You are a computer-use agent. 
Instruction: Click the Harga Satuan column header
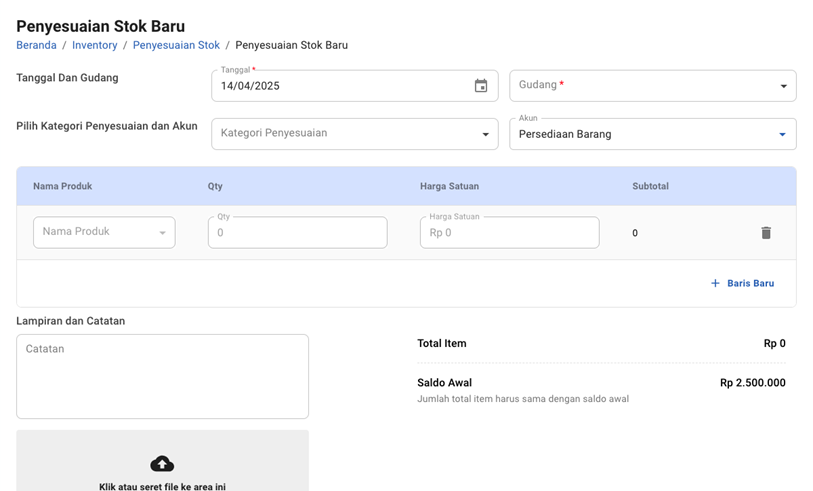pyautogui.click(x=449, y=186)
